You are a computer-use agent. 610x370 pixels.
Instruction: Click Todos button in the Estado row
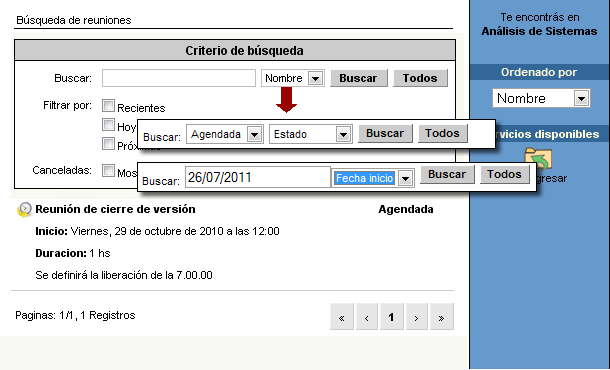[443, 133]
